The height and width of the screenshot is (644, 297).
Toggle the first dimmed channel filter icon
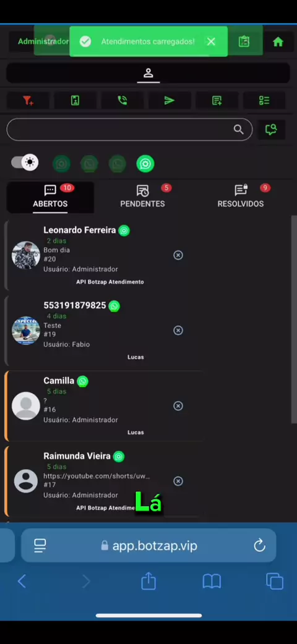coord(61,163)
